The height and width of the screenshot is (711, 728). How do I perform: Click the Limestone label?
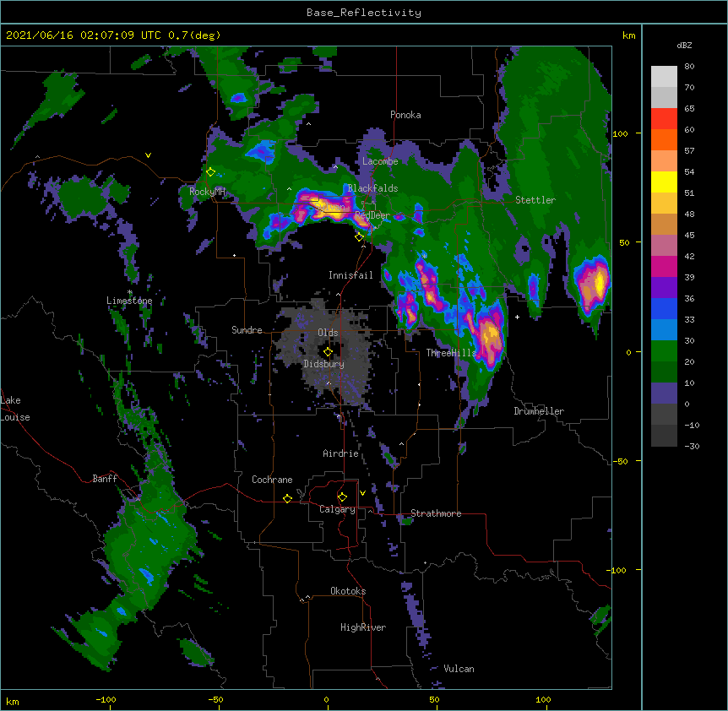(x=129, y=301)
